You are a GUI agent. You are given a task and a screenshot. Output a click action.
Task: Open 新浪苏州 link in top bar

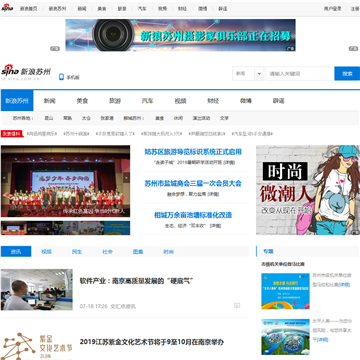click(57, 9)
